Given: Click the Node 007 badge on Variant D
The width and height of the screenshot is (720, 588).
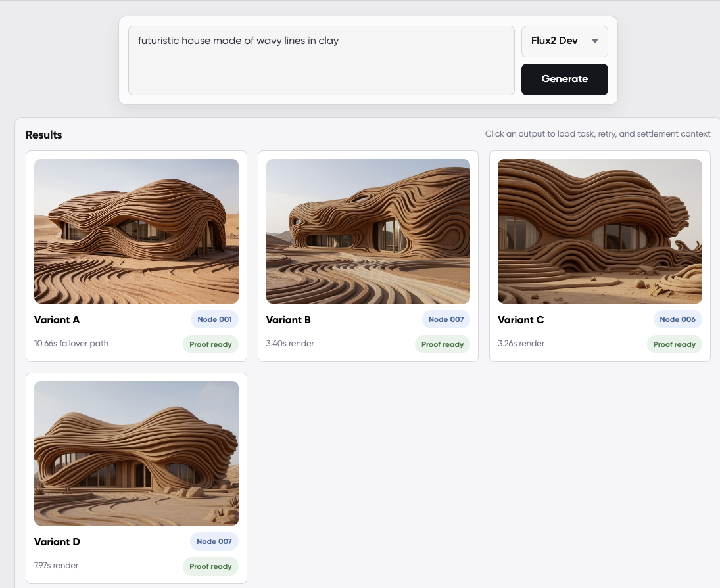Looking at the screenshot, I should tap(214, 541).
